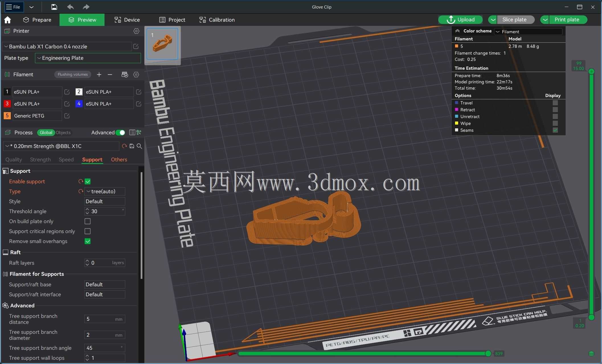Uncheck Enable support checkbox
Image resolution: width=602 pixels, height=364 pixels.
point(88,181)
